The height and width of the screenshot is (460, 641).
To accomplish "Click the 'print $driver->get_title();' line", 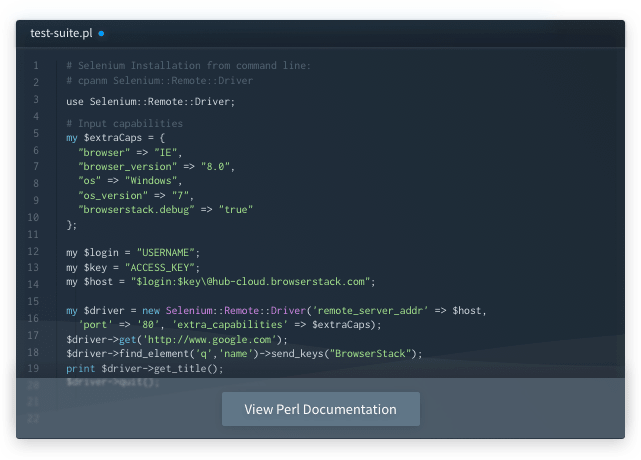I will (145, 368).
